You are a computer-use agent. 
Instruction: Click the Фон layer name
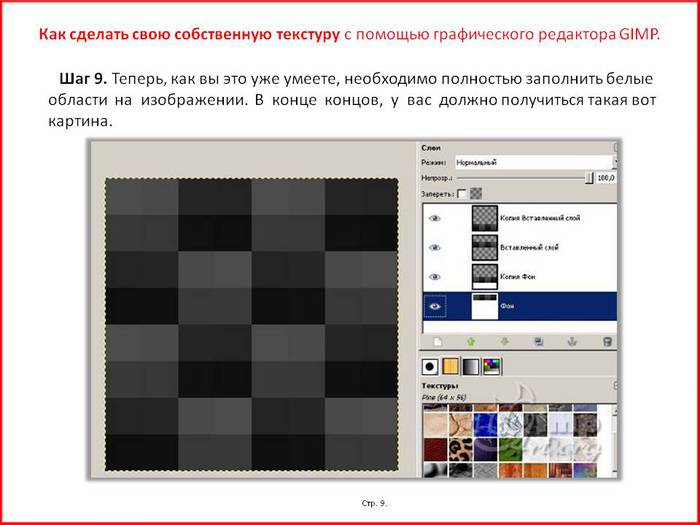click(507, 306)
